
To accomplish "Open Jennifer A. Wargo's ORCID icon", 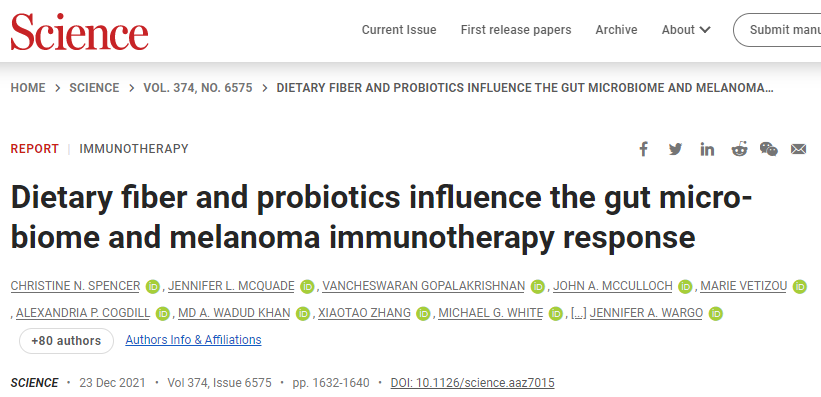I will 716,314.
